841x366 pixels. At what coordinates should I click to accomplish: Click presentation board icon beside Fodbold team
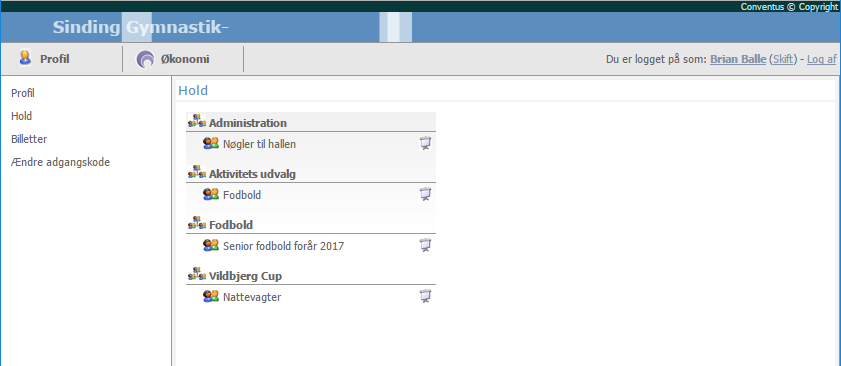point(425,194)
